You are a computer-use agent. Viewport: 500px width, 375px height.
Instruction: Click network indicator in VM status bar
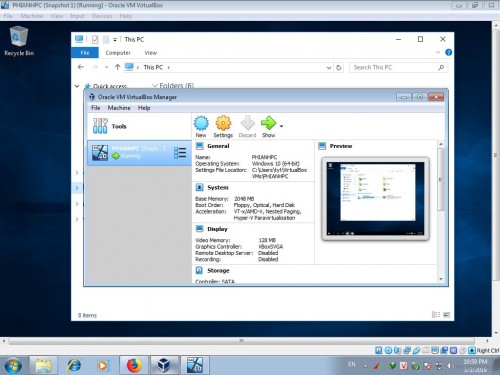(407, 350)
